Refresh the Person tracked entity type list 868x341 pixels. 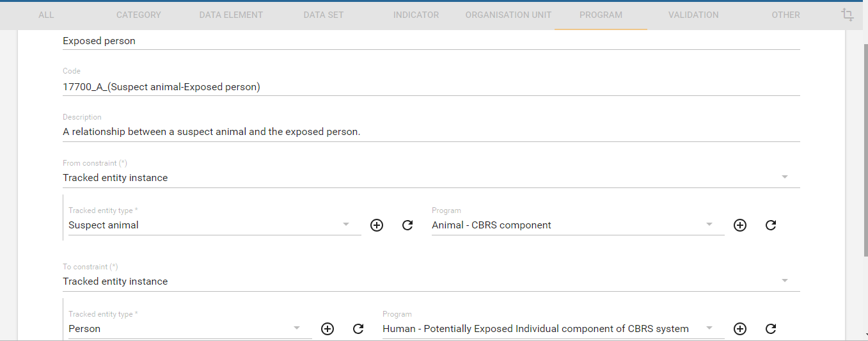(x=358, y=329)
